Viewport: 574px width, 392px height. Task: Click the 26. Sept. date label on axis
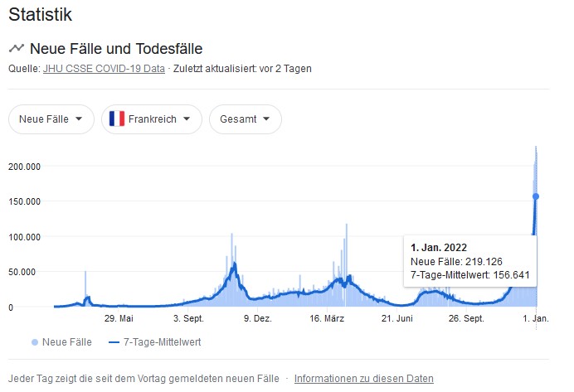point(466,318)
